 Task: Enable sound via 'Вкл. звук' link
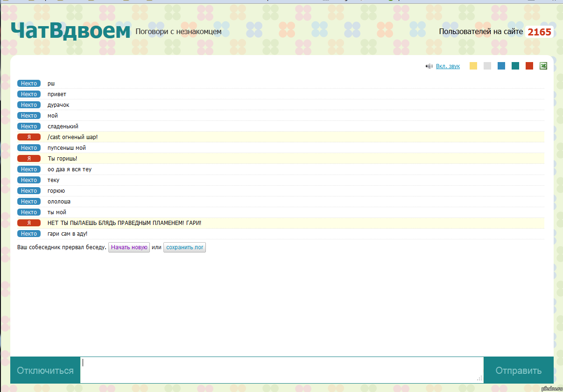448,66
